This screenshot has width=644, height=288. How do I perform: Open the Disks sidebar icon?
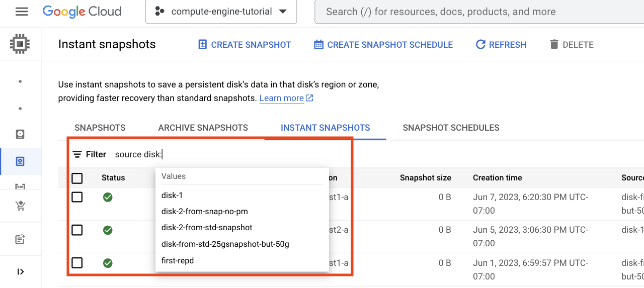click(x=20, y=134)
